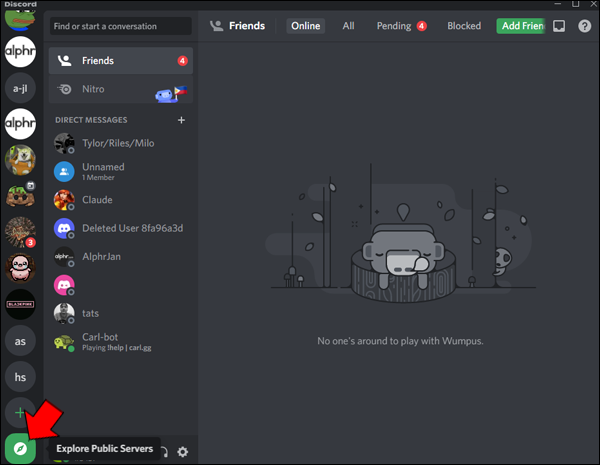Viewport: 600px width, 465px height.
Task: Open DM with tats
Action: (x=121, y=313)
